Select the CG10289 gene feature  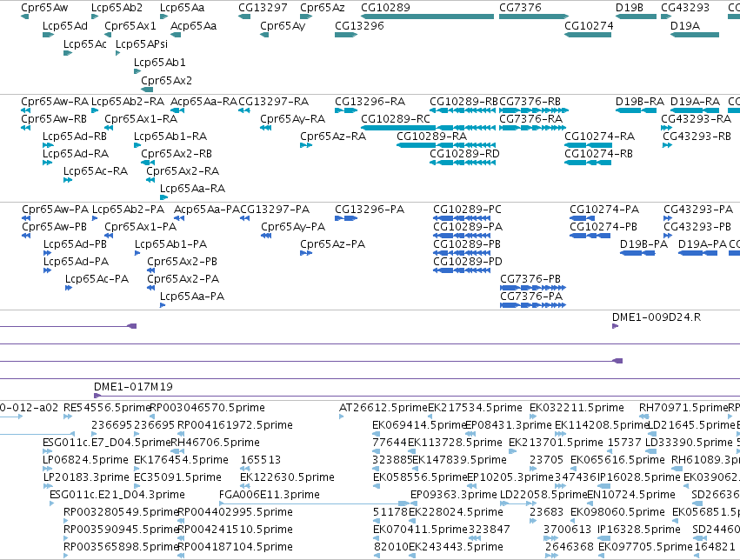click(427, 17)
